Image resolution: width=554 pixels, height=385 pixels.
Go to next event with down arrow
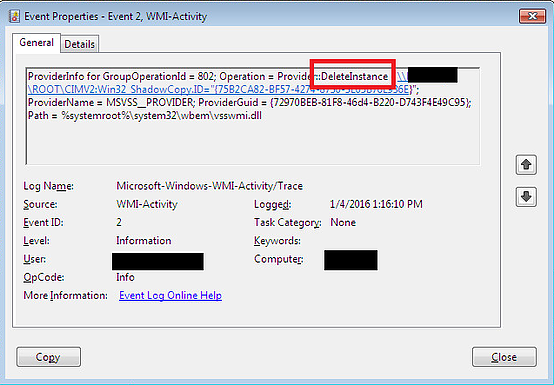point(526,196)
